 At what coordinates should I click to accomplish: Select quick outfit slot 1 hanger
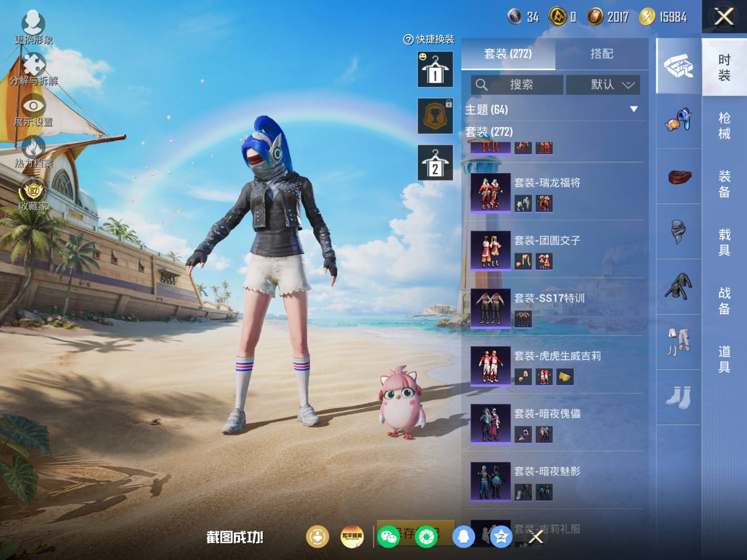click(x=435, y=69)
